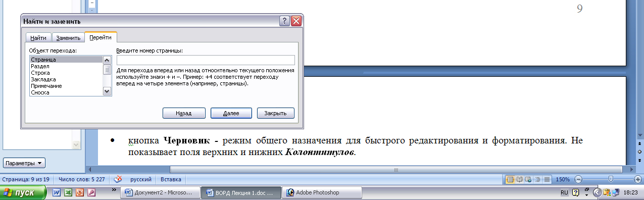Viewport: 644px width, 200px height.
Task: Switch to ВОРД Лекция 1.doc taskbar window
Action: pos(240,192)
